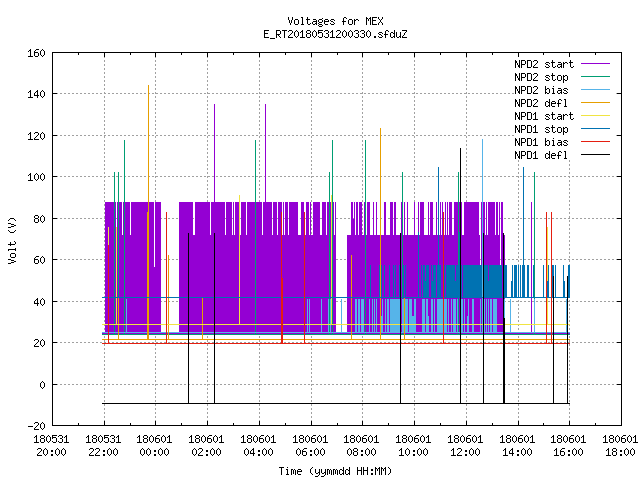Pick the green line sample beside NPD2 stop
This screenshot has width=640, height=480.
tap(595, 76)
